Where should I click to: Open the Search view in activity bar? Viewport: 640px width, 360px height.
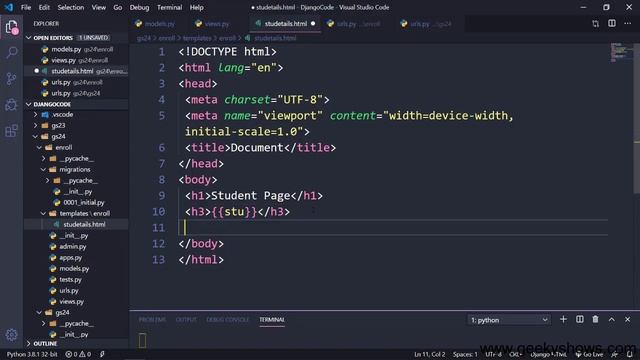[11, 52]
